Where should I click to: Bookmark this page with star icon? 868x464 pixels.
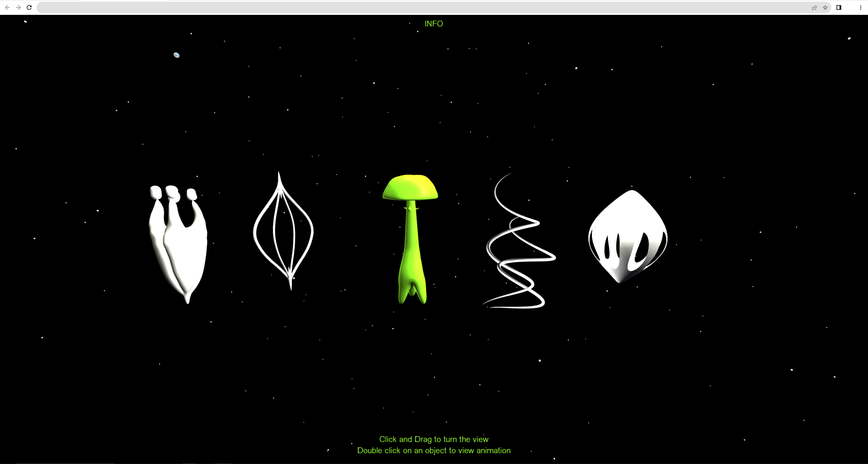point(825,8)
